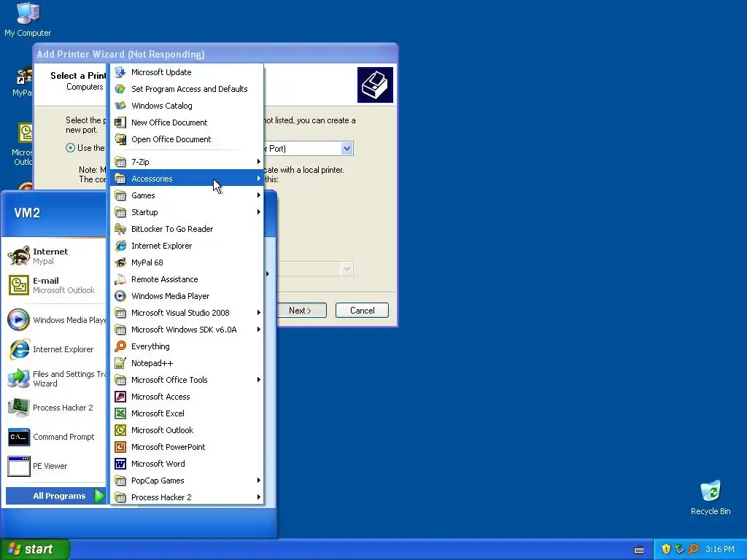Image resolution: width=747 pixels, height=560 pixels.
Task: Click the Everything magnifier tray icon
Action: [693, 549]
